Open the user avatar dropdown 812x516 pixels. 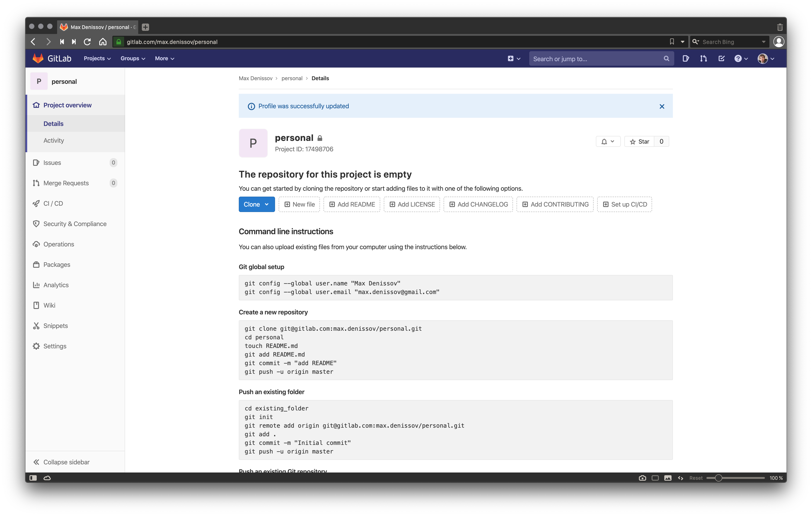click(x=766, y=59)
